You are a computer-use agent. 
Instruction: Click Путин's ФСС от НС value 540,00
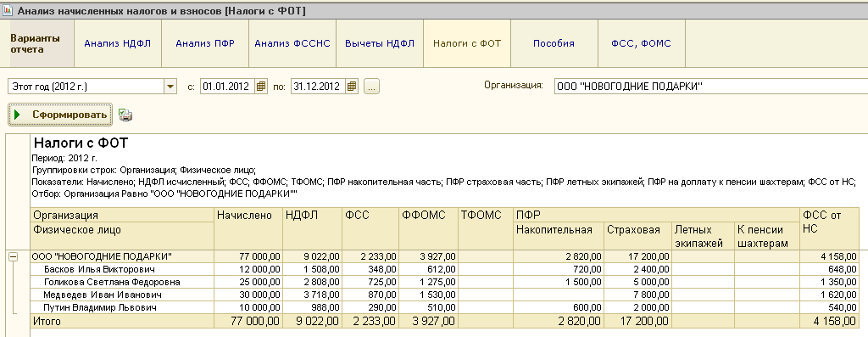point(843,307)
